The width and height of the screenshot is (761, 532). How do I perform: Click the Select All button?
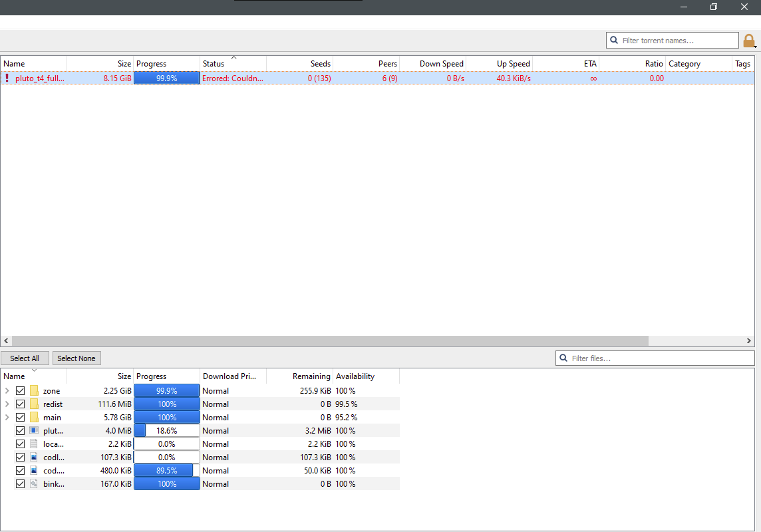pyautogui.click(x=25, y=358)
